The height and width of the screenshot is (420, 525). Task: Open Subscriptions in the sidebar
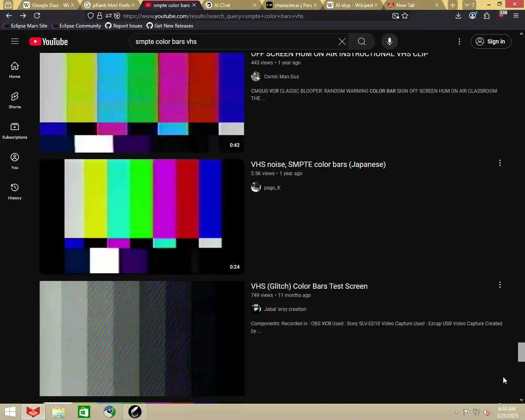(15, 130)
